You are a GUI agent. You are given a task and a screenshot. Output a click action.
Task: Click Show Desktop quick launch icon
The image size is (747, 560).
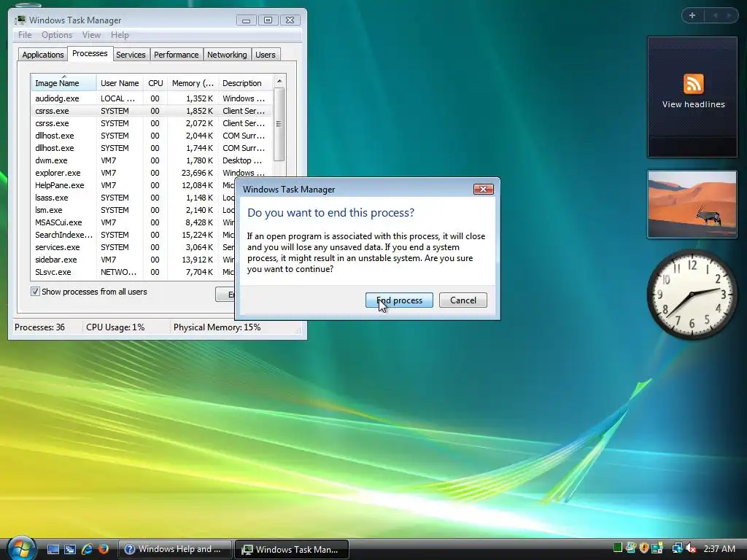(53, 549)
